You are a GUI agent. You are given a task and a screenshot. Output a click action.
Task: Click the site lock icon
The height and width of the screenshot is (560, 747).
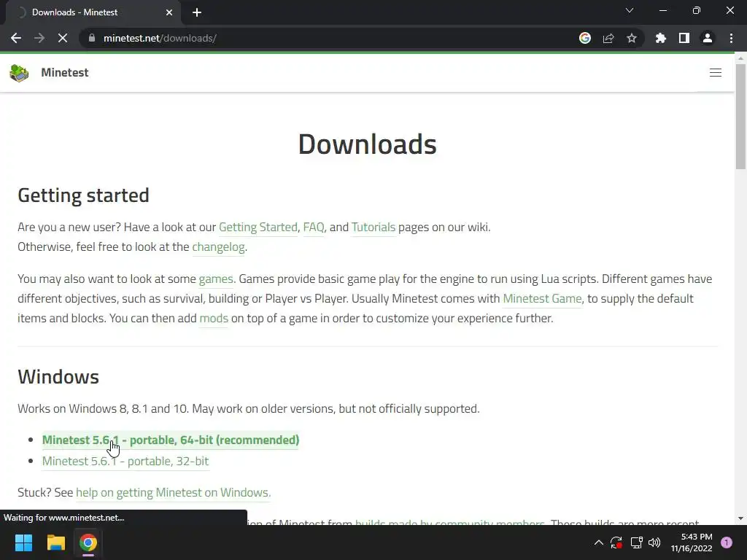point(92,38)
